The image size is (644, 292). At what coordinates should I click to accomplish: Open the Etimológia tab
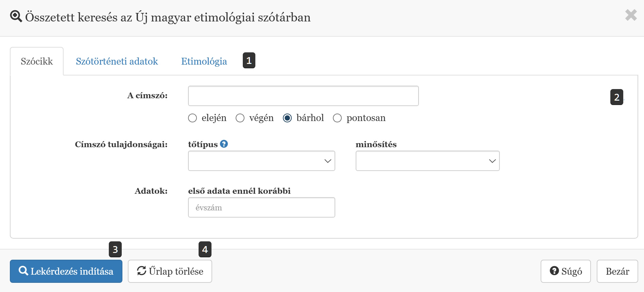tap(204, 61)
